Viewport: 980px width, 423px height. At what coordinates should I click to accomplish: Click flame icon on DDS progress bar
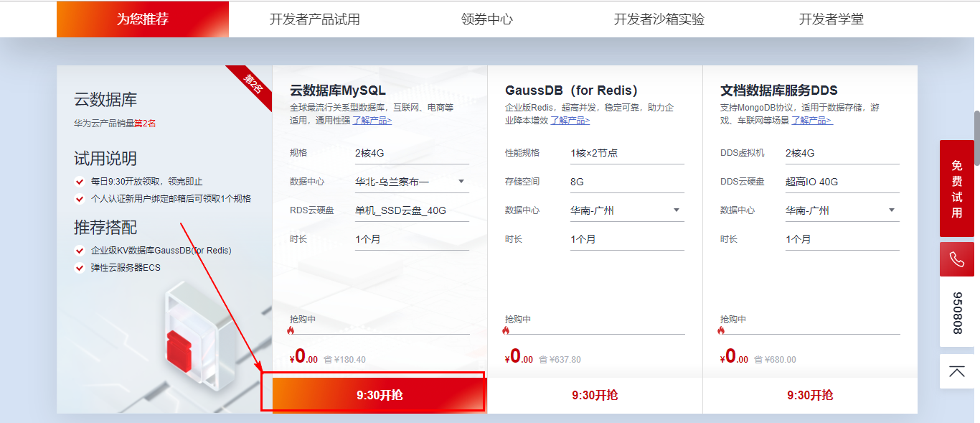coord(721,331)
